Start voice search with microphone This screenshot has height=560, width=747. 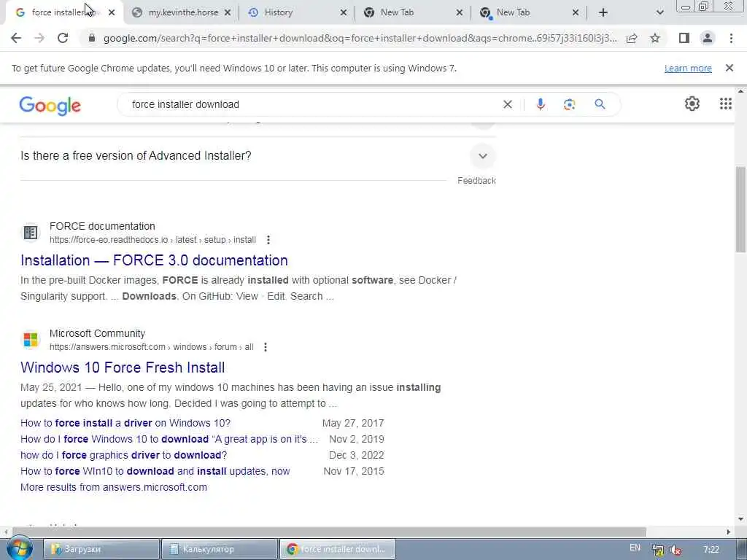click(x=541, y=104)
